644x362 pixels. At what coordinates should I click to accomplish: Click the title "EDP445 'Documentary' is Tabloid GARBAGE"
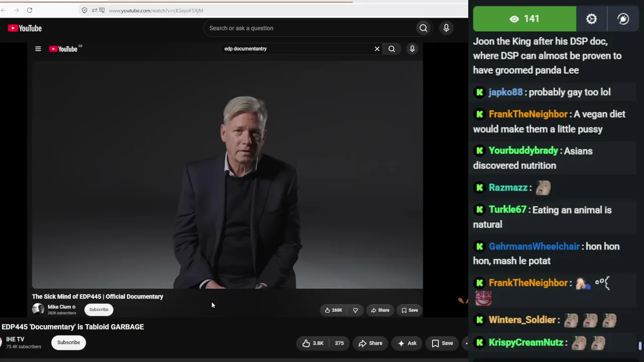tap(72, 327)
